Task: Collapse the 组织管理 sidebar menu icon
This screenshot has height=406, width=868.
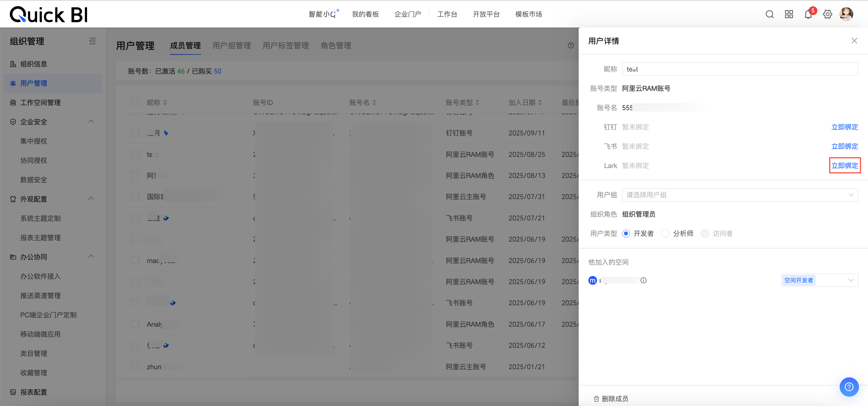Action: 92,41
